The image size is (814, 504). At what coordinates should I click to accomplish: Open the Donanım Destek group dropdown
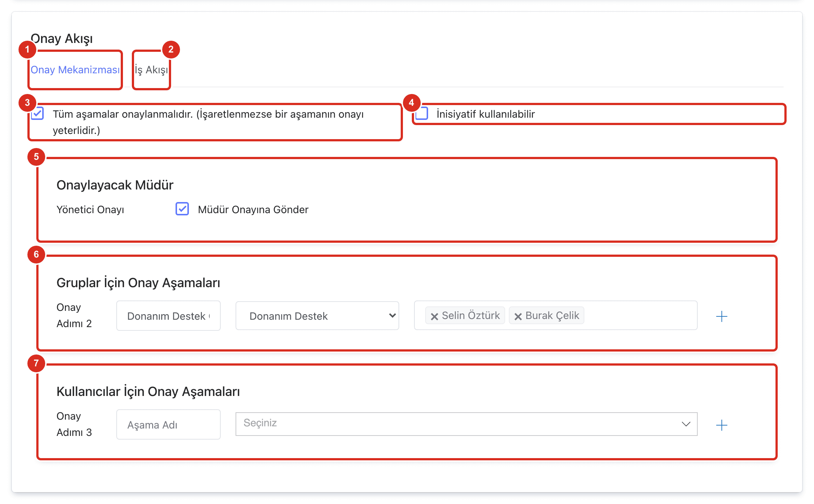(317, 316)
